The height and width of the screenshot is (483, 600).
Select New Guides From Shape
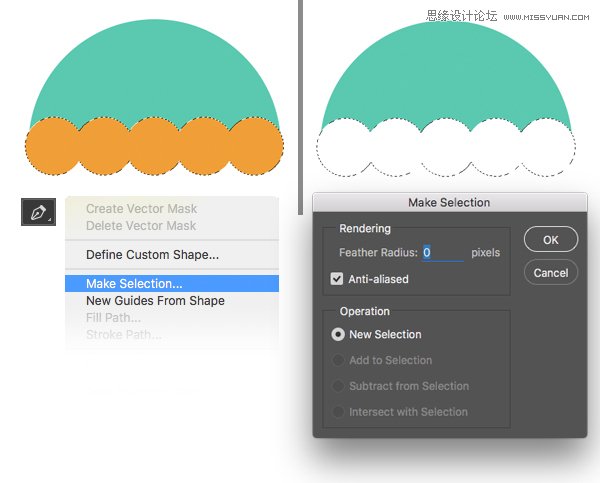point(155,301)
